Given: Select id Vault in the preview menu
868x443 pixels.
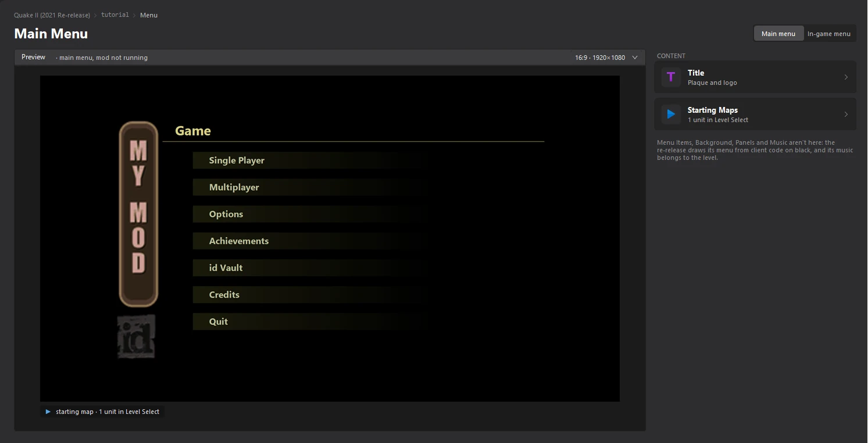Looking at the screenshot, I should [310, 267].
